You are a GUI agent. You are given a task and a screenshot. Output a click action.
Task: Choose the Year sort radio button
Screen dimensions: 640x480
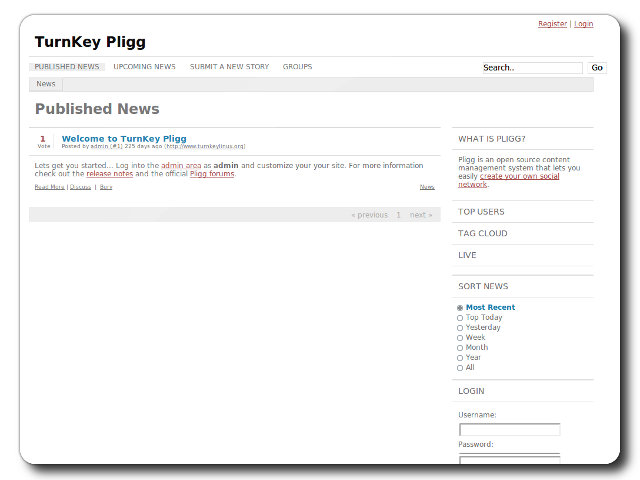pos(460,358)
